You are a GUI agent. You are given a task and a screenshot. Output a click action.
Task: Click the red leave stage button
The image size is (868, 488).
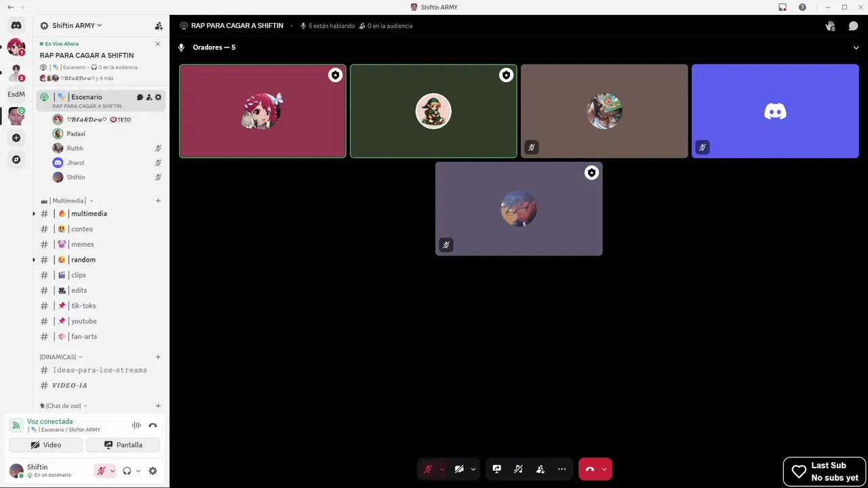[590, 469]
